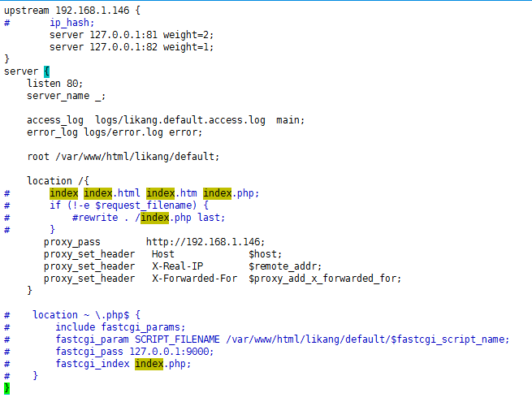Click the commented 'ip_hash;' text
The image size is (532, 415).
coord(72,23)
